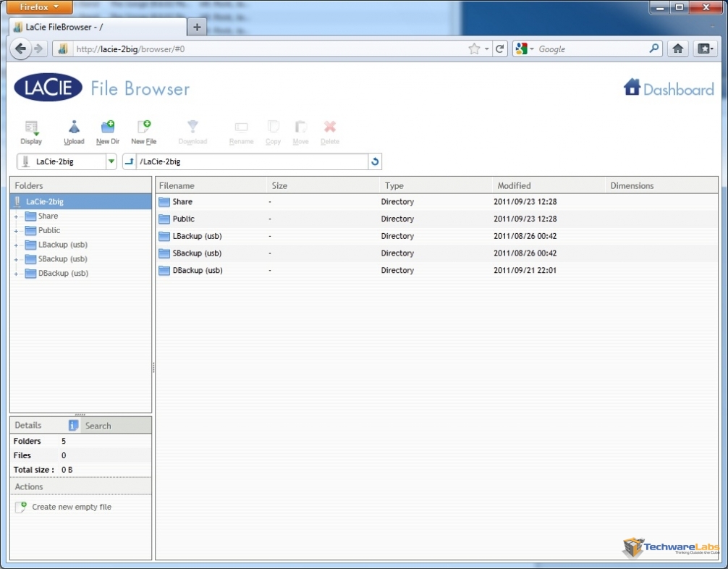Viewport: 728px width, 569px height.
Task: Click Firefox forward arrow button
Action: 39,49
